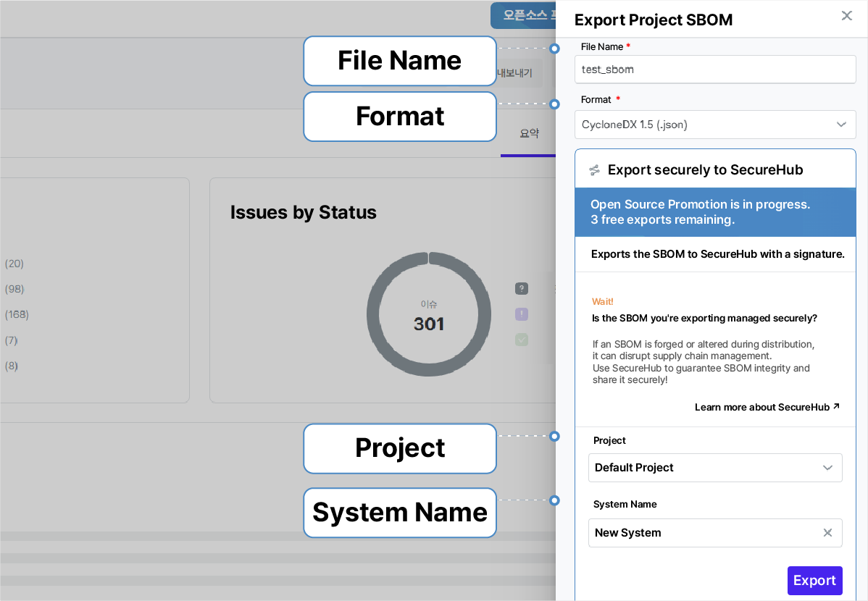
Task: Click the purple exclamation status icon in legend
Action: coord(522,314)
